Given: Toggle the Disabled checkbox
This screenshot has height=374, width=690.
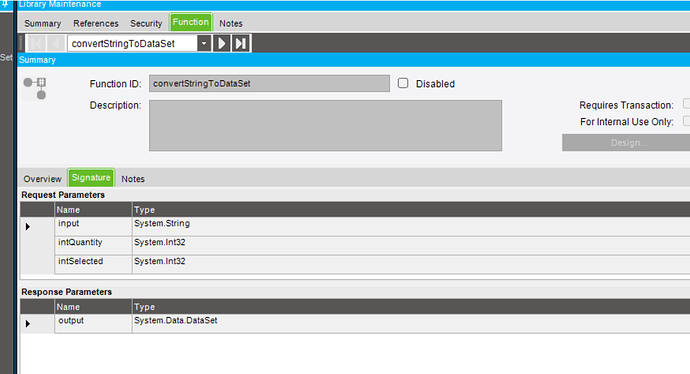Looking at the screenshot, I should 403,83.
